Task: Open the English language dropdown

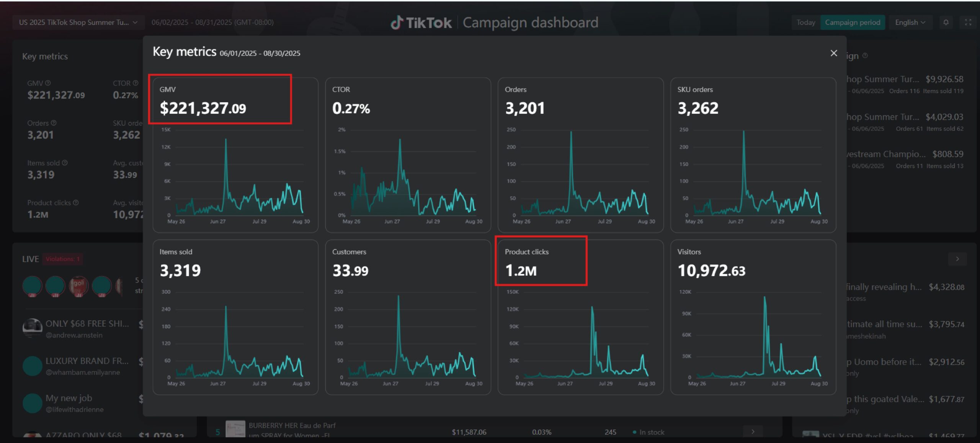Action: click(910, 23)
